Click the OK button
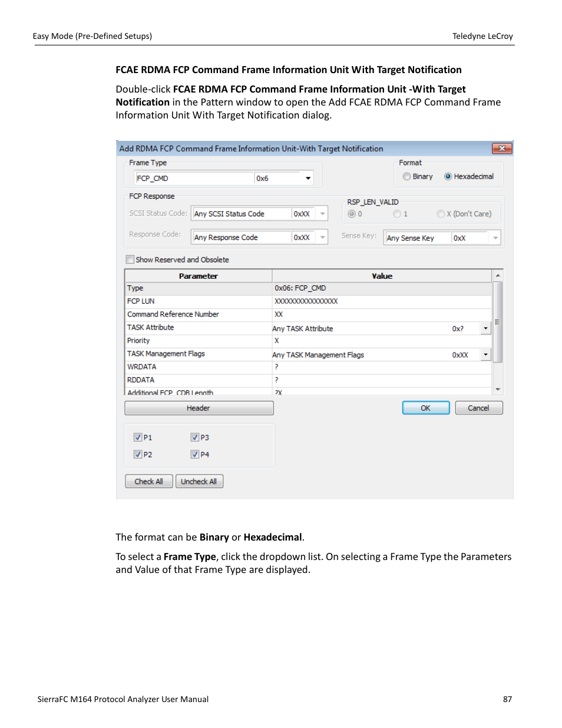The height and width of the screenshot is (728, 562). click(426, 408)
